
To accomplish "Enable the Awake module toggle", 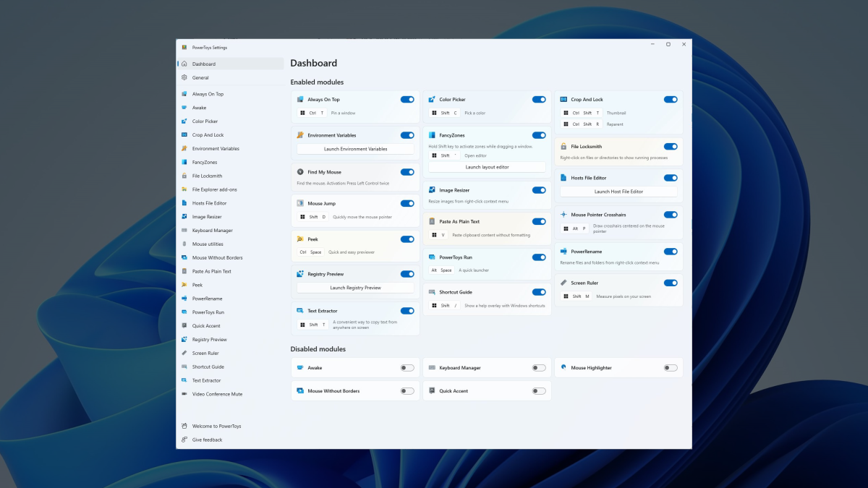I will pos(407,367).
